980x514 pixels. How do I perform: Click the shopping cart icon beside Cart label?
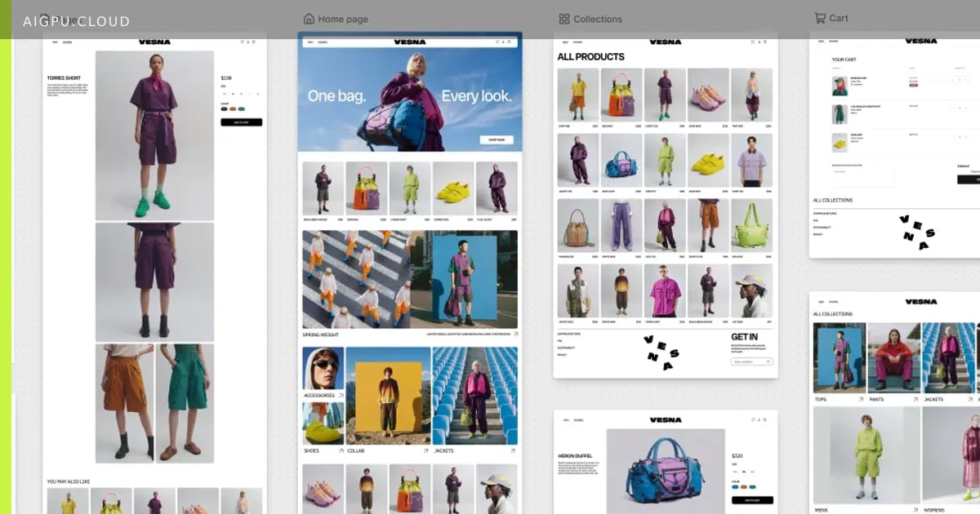pos(819,17)
